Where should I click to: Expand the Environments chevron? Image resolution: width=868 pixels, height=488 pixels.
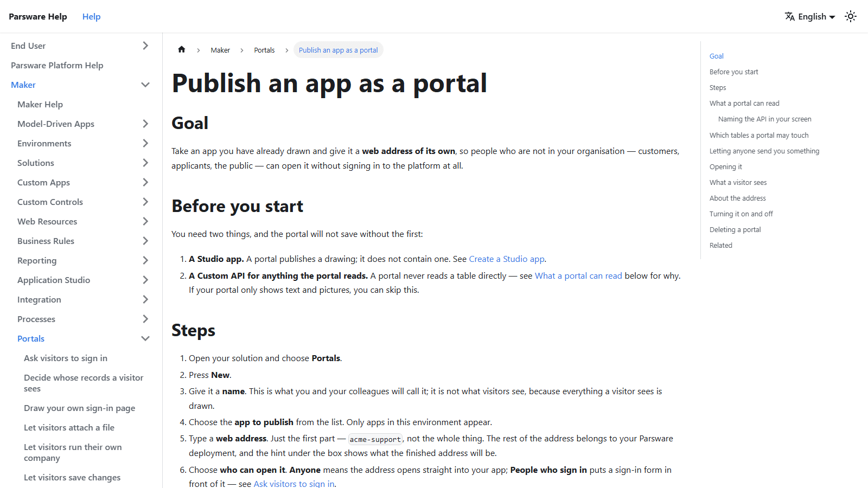145,143
